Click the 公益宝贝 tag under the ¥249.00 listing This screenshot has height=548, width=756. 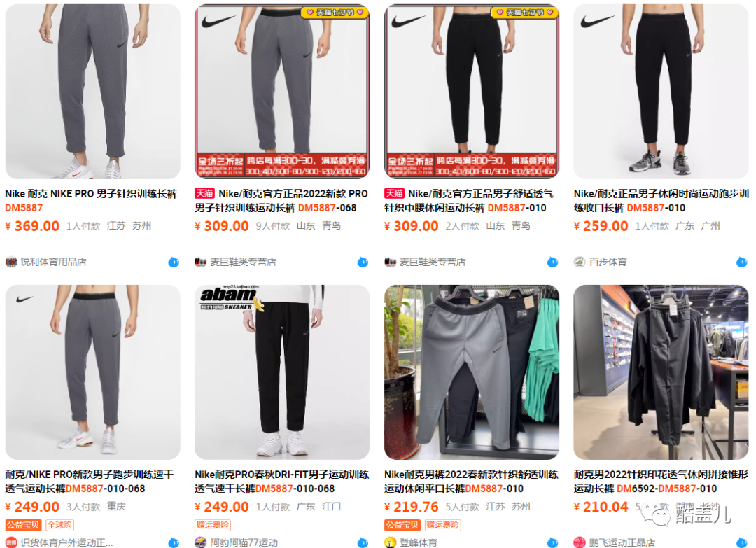click(23, 525)
